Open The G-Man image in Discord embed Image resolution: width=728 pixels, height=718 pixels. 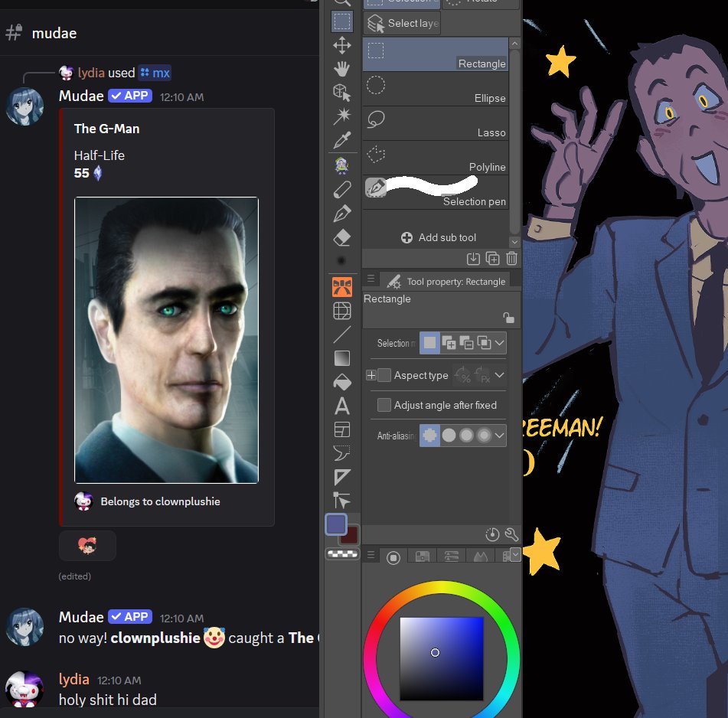[x=166, y=340]
